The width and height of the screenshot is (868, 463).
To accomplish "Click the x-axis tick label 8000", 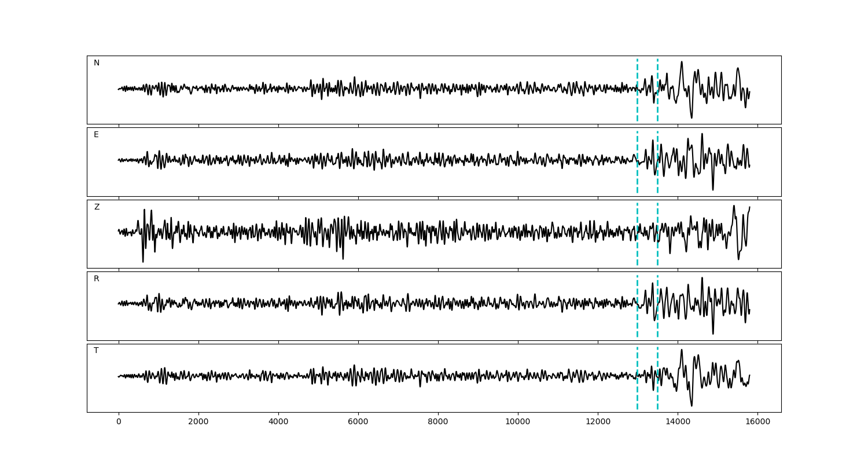I will pos(438,422).
